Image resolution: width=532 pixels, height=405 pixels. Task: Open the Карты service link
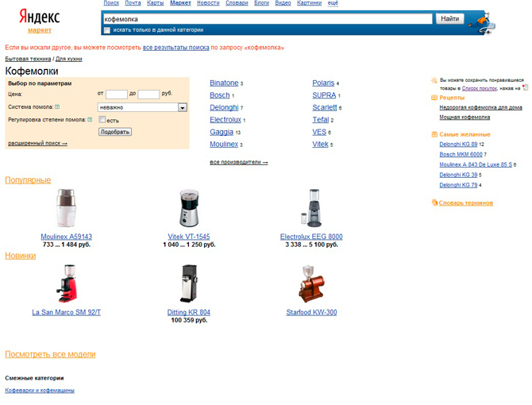pos(156,2)
